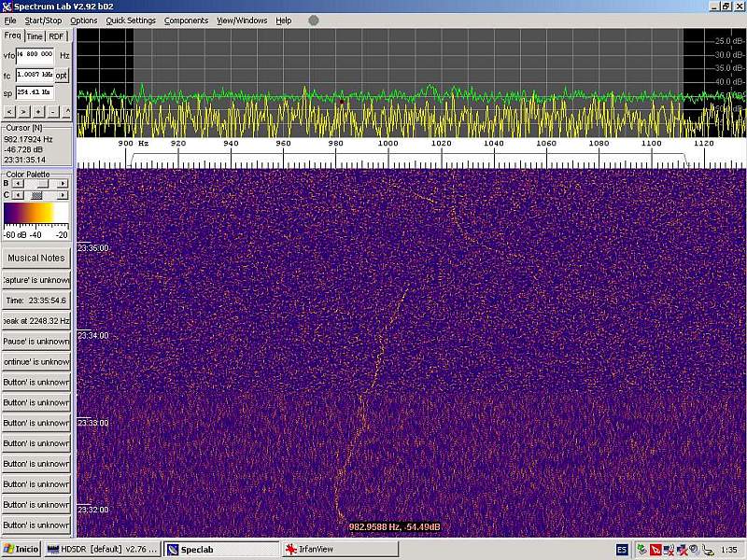Open the Start/Stop menu

pyautogui.click(x=43, y=21)
